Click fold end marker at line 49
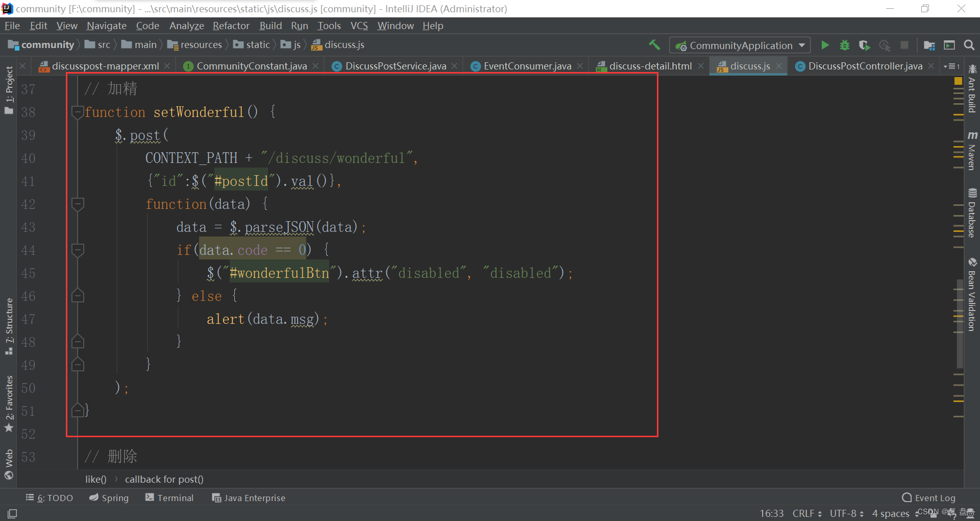Viewport: 980px width, 521px height. [x=78, y=364]
